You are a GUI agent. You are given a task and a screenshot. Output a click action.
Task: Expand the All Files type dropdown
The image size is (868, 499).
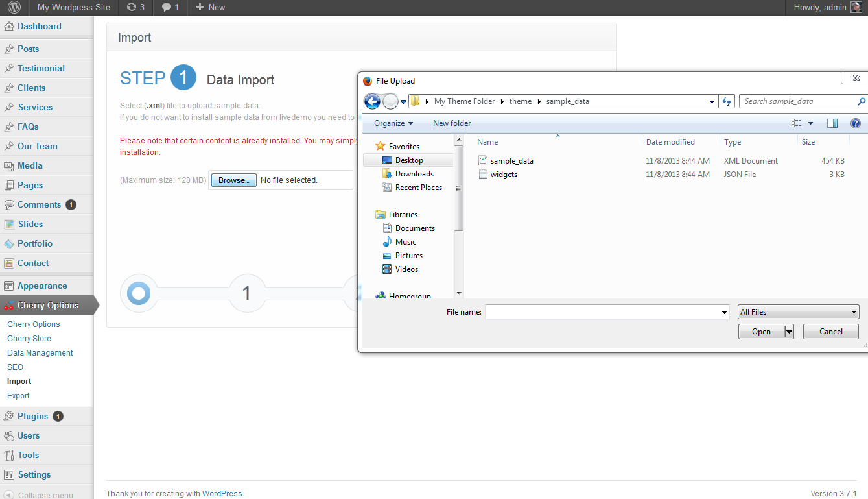(x=799, y=312)
